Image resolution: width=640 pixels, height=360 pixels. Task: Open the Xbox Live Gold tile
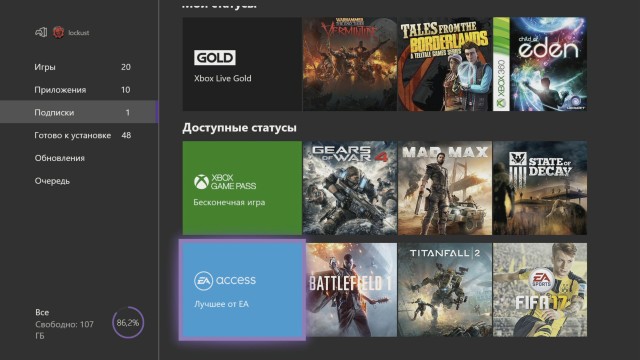[242, 64]
